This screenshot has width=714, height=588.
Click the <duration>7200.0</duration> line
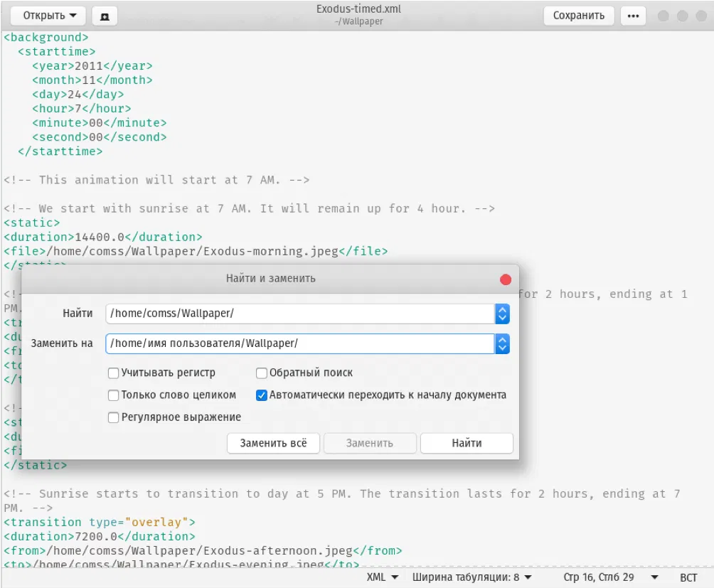(100, 537)
